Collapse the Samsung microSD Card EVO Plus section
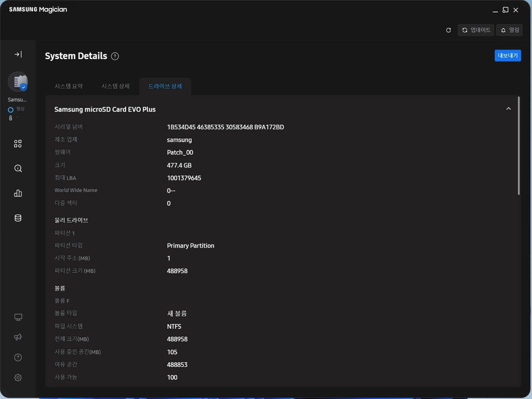Screen dimensions: 532x399 (508, 109)
